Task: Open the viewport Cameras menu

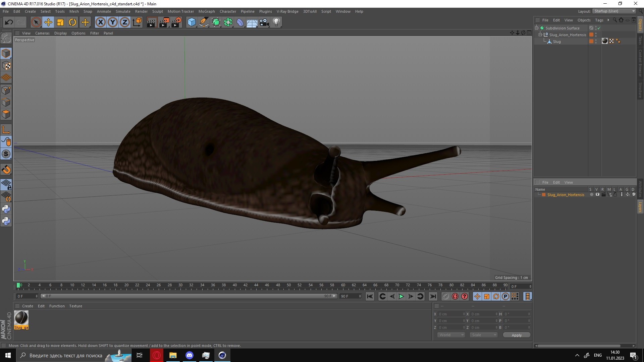Action: pyautogui.click(x=42, y=33)
